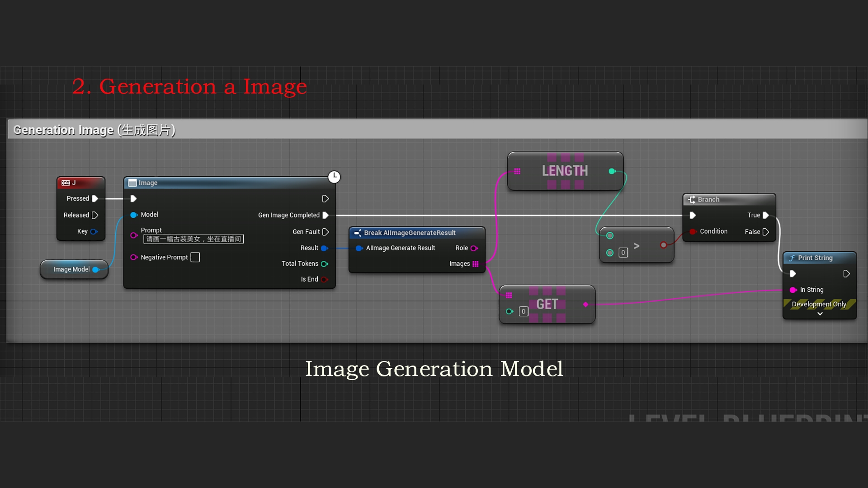Select the keyboard icon on the J key event node
The width and height of the screenshot is (868, 488).
click(x=66, y=183)
